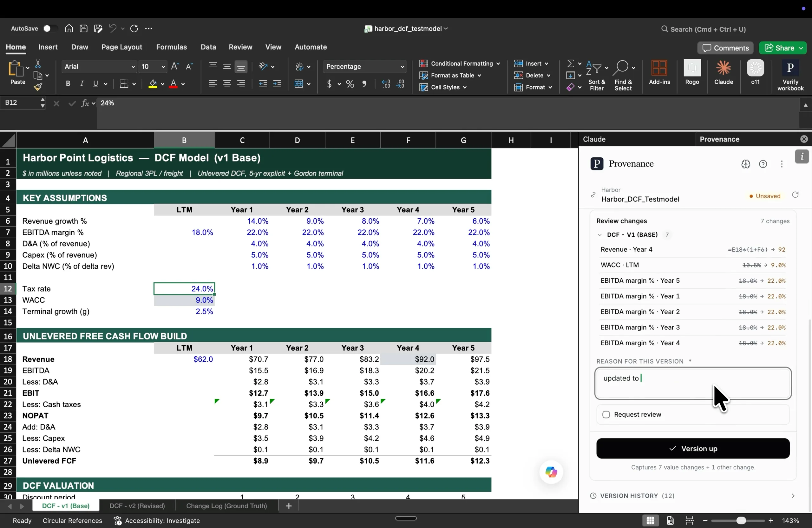Select the WACC · LTM change row
812x528 pixels.
tap(693, 265)
